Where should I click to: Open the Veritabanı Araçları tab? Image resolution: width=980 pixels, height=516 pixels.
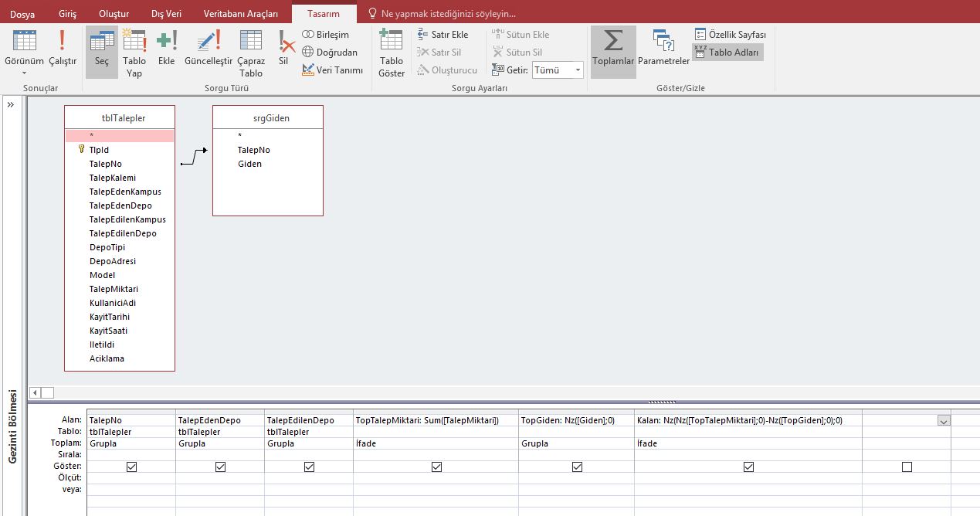240,14
